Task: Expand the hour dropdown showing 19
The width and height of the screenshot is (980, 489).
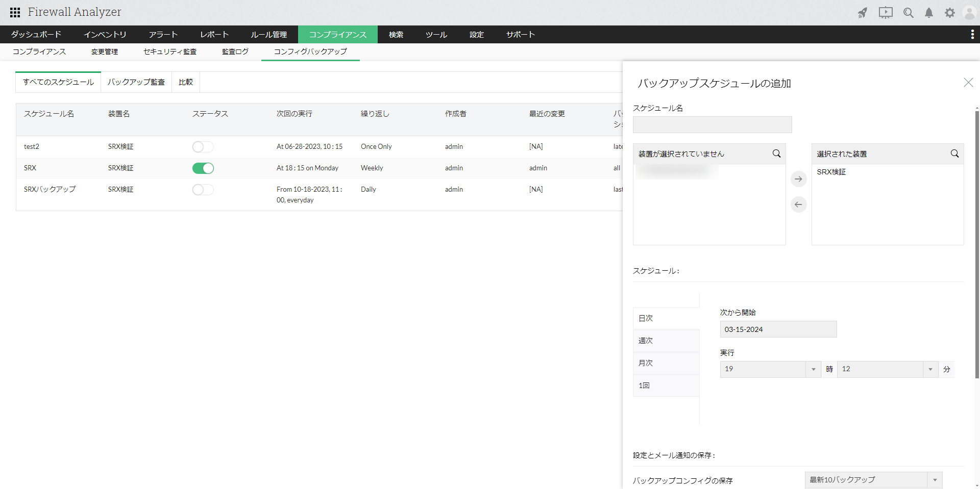Action: 813,369
